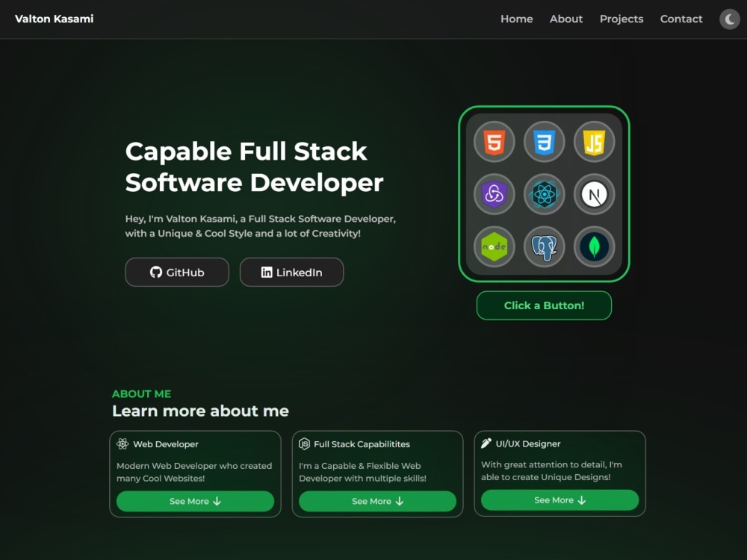Click the HTML5 tech icon

[494, 142]
